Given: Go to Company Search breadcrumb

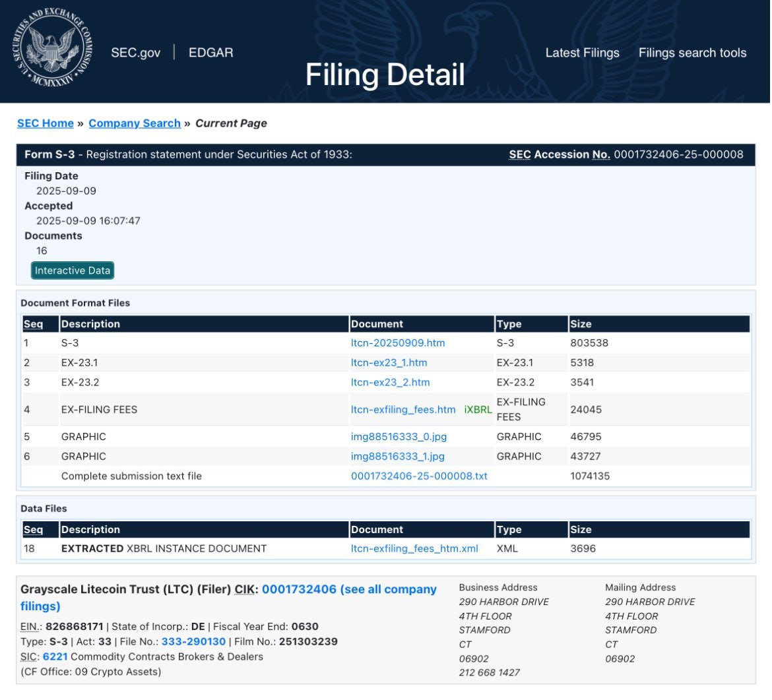Looking at the screenshot, I should (135, 123).
